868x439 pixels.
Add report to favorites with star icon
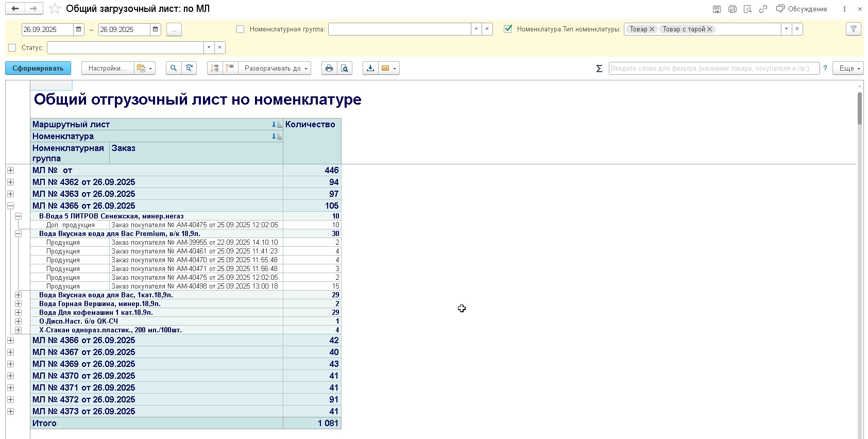tap(55, 9)
